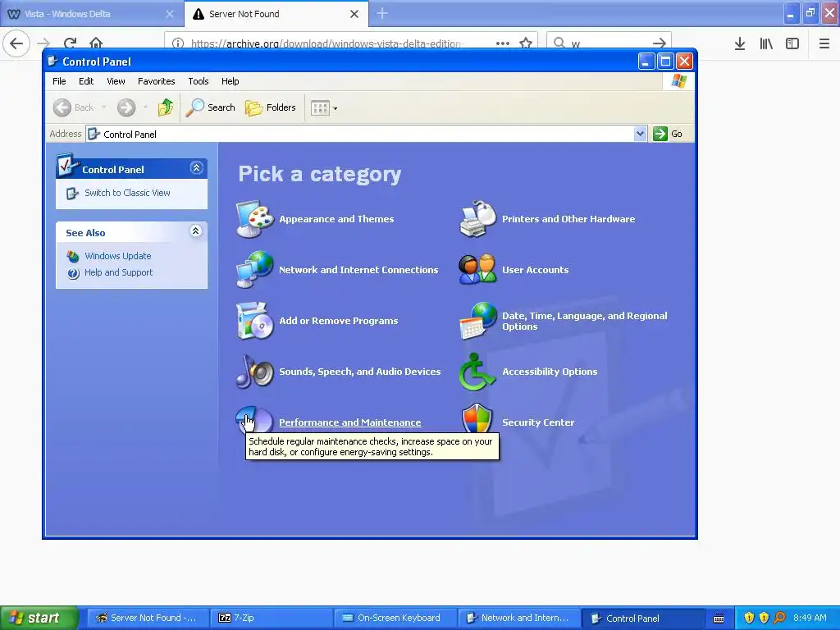This screenshot has height=630, width=840.
Task: Click the Go button next to Address bar
Action: (x=668, y=134)
